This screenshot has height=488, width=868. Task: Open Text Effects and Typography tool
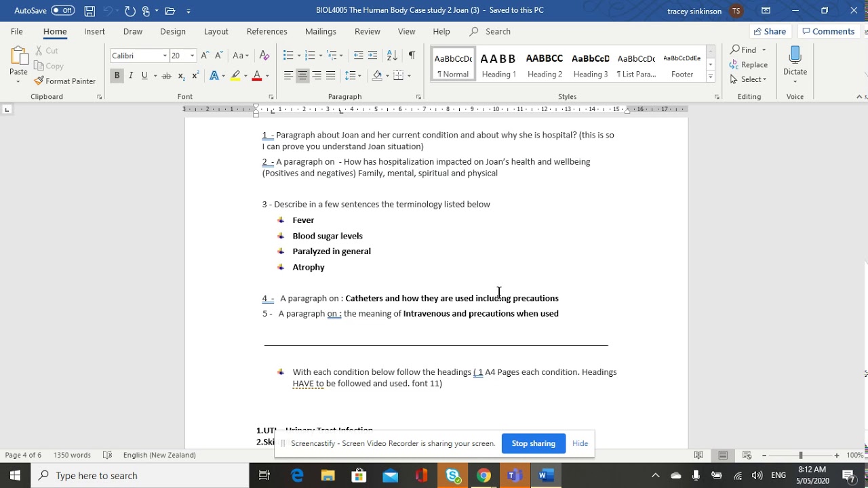tap(214, 75)
